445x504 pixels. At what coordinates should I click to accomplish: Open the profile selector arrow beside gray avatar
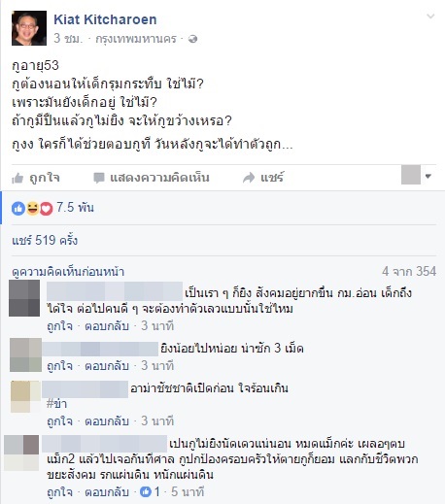click(428, 176)
